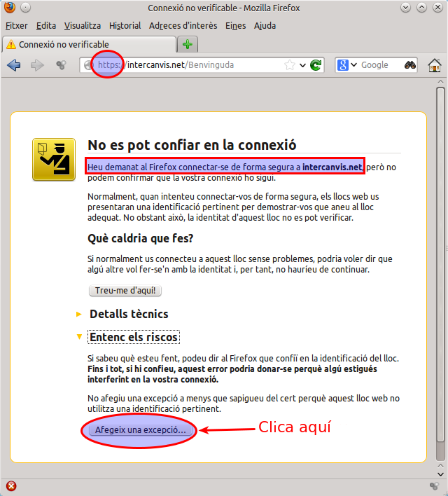Click the scrollbar up arrow at top
Viewport: 448px width, 496px height.
click(440, 82)
